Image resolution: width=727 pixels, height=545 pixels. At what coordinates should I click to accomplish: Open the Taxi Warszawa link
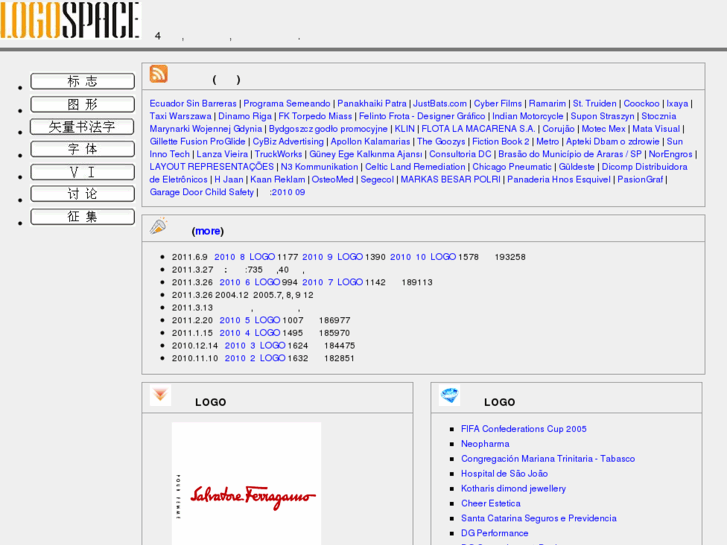pos(180,116)
